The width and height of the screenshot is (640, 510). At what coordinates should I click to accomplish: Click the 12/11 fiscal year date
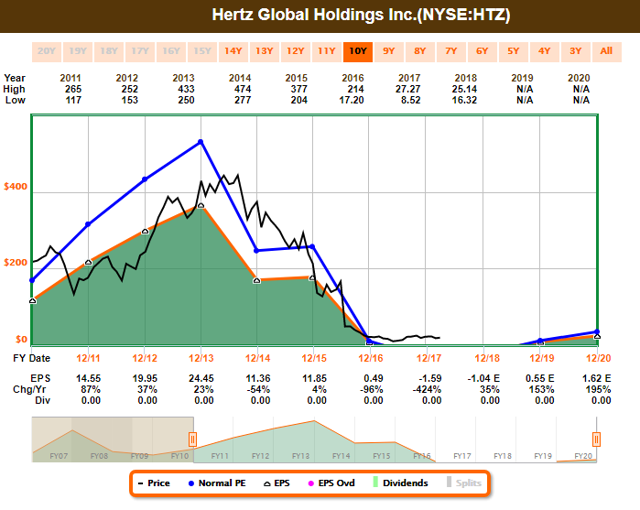click(88, 358)
